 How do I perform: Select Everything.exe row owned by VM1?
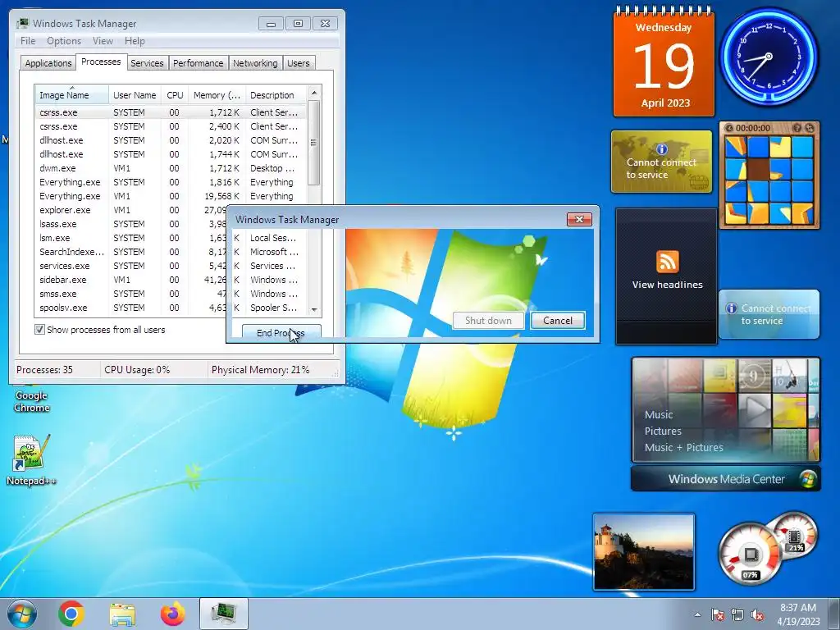coord(171,196)
